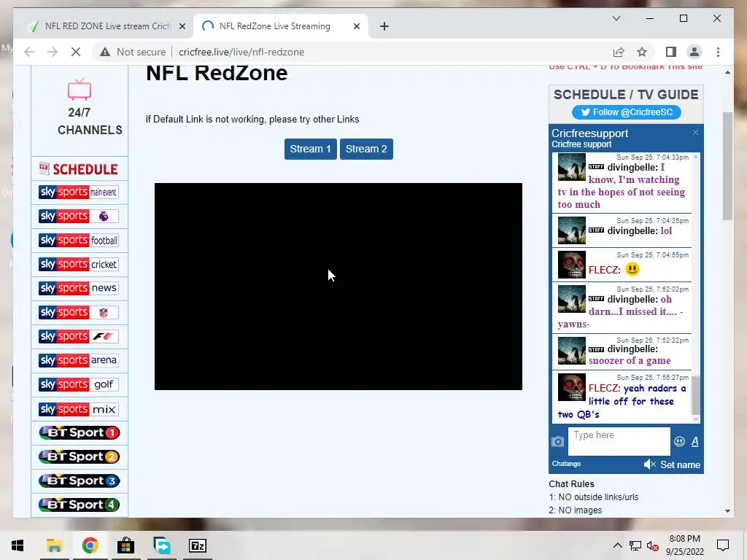Click the page vertical scrollbar thumb
747x560 pixels.
tap(727, 166)
